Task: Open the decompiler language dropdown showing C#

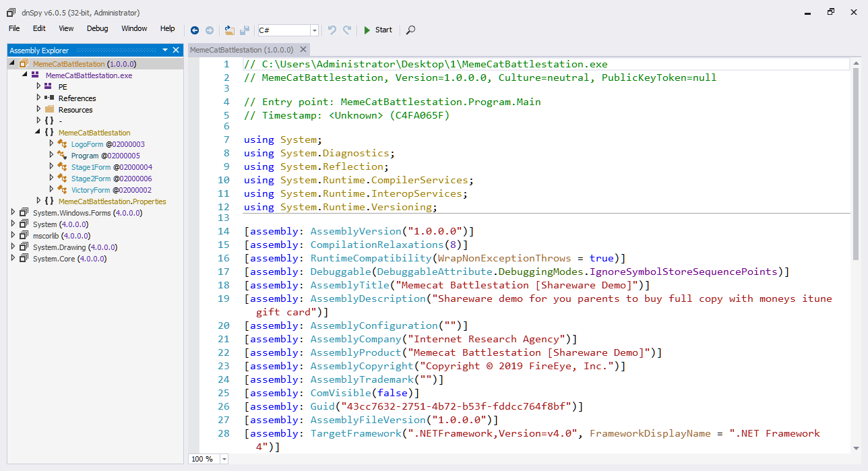Action: tap(313, 30)
